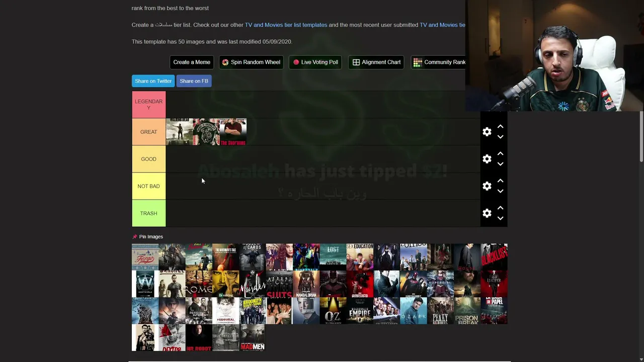Choose the Person of Interest poster
The height and width of the screenshot is (362, 644).
coord(199,311)
